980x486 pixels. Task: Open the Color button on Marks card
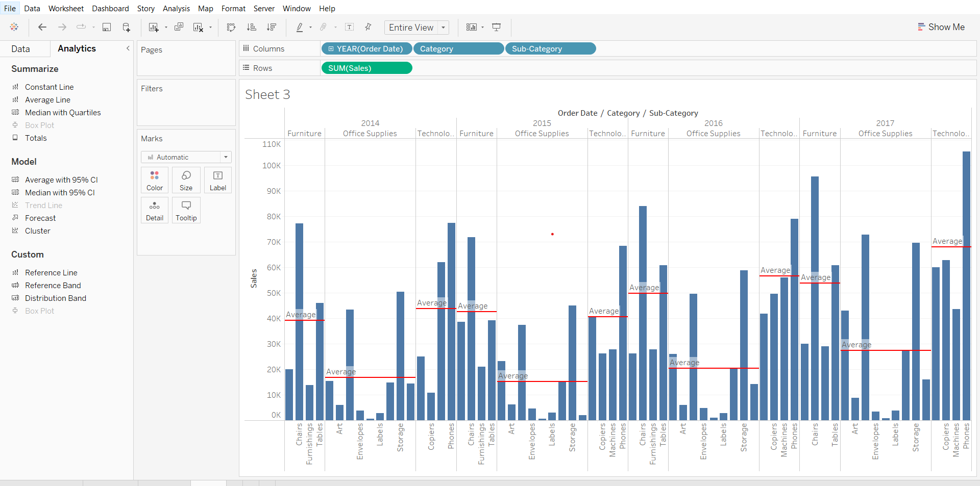[155, 180]
